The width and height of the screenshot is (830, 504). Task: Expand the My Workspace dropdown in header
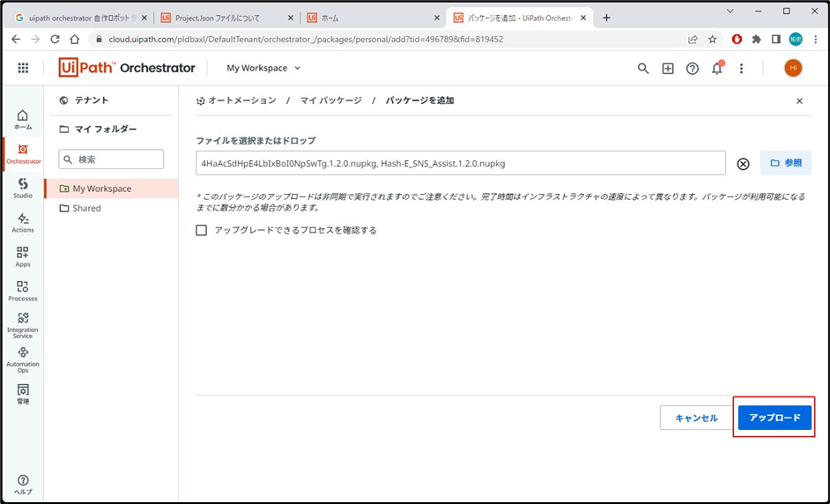pos(263,68)
